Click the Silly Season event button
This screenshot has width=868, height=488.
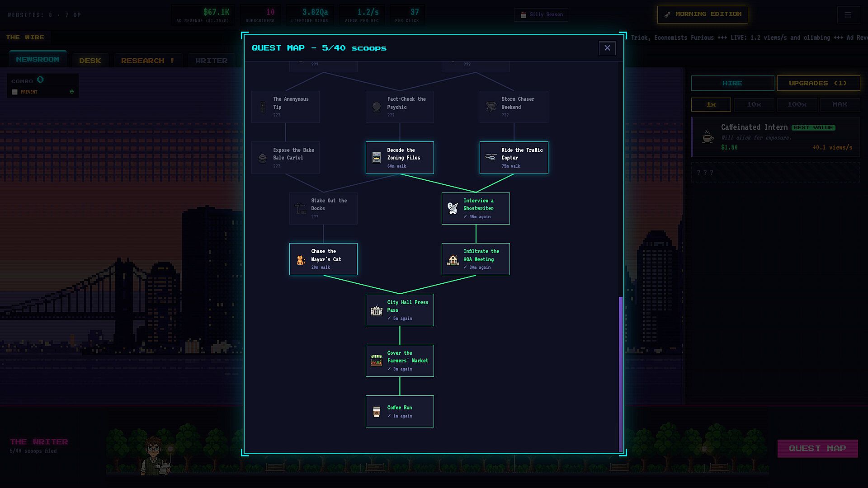pyautogui.click(x=541, y=15)
